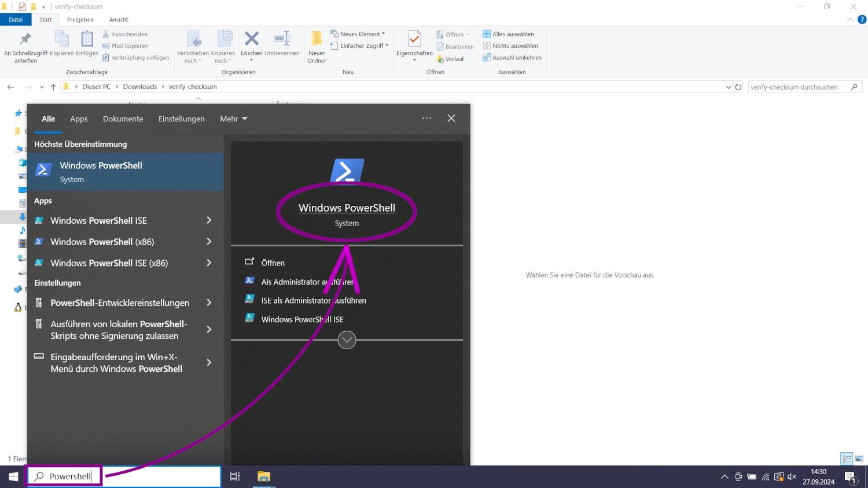The width and height of the screenshot is (868, 488).
Task: Open the Datei ribbon tab
Action: point(16,20)
